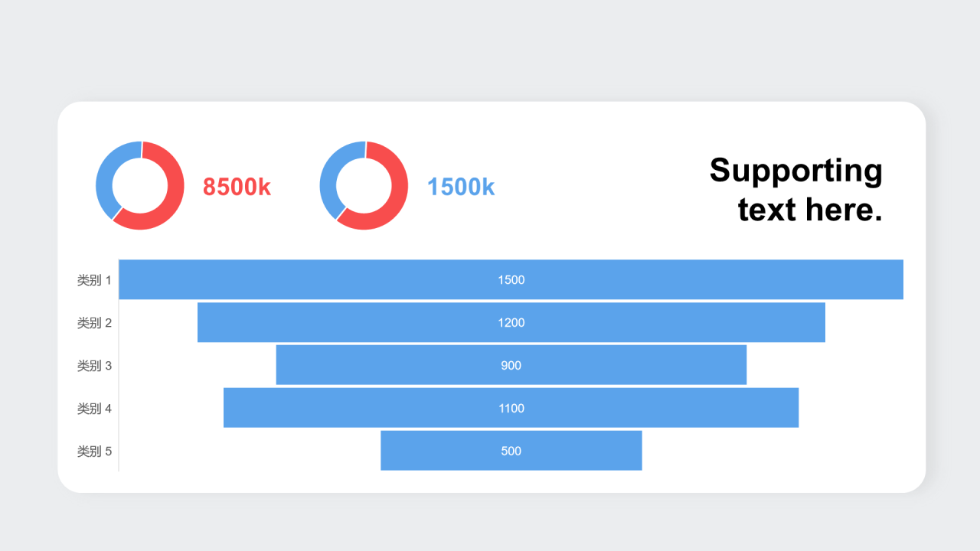Click the red 8500k value label
The width and height of the screenshot is (980, 551).
pyautogui.click(x=237, y=187)
